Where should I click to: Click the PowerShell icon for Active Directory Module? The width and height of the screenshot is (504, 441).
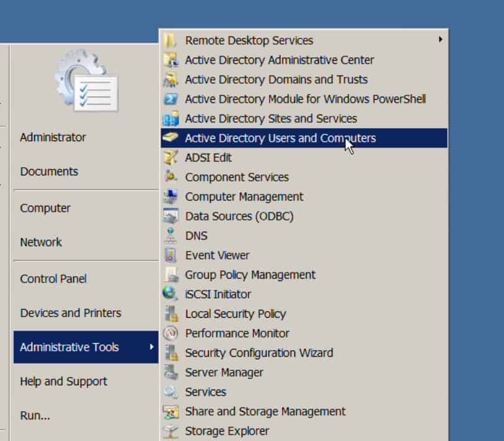[170, 99]
